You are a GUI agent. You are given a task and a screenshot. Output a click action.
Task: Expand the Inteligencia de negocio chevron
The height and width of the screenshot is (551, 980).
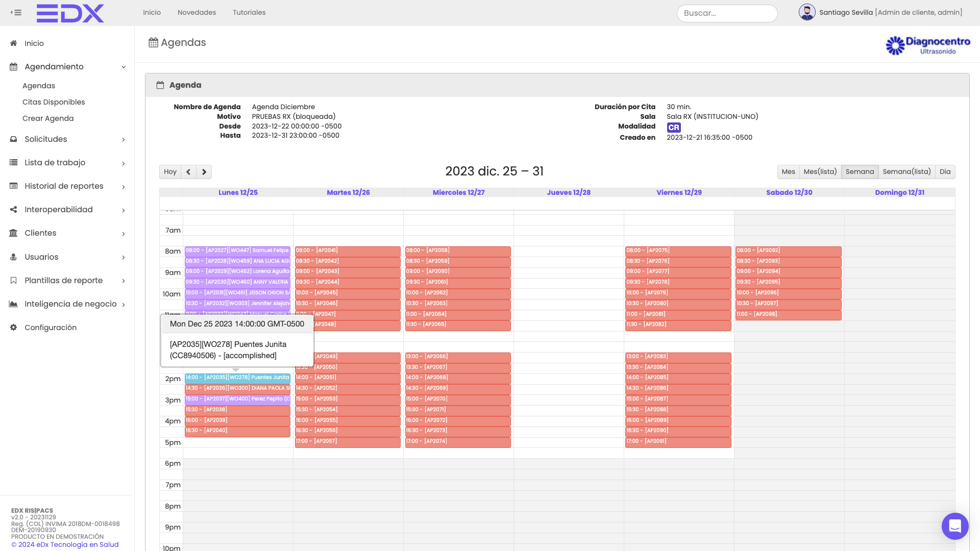(124, 305)
